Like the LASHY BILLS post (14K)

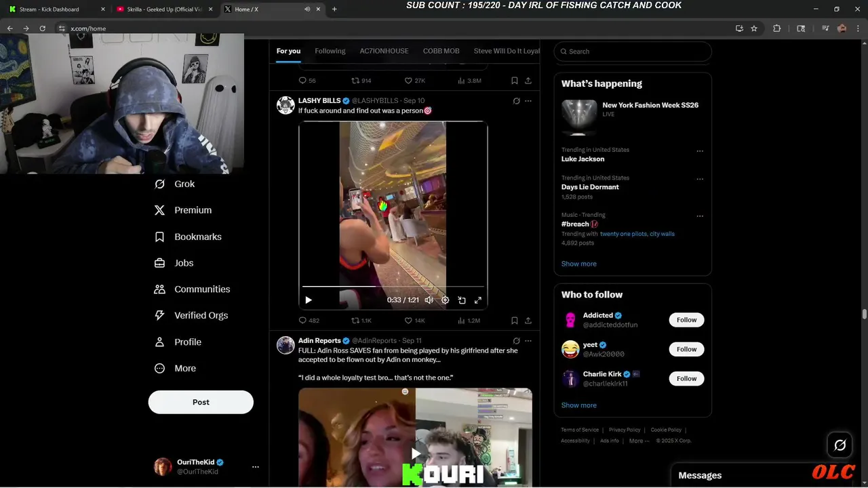(x=414, y=321)
